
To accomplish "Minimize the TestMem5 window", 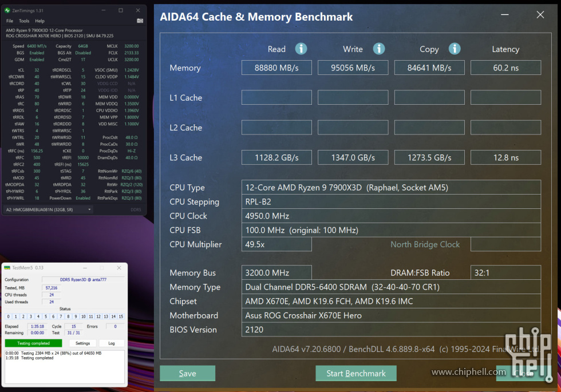I will point(85,268).
